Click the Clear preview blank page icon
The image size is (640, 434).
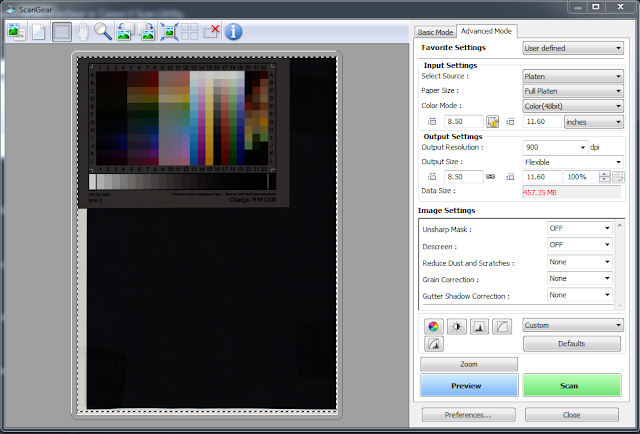click(x=39, y=32)
